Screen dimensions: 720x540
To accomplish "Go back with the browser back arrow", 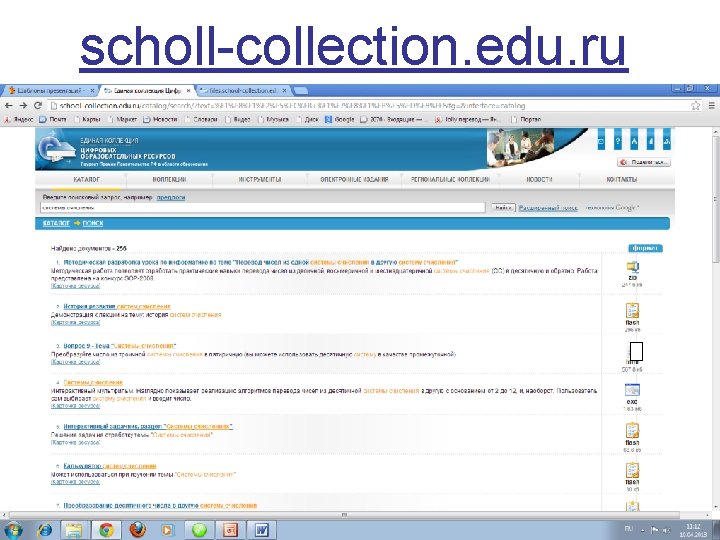I will pyautogui.click(x=8, y=106).
